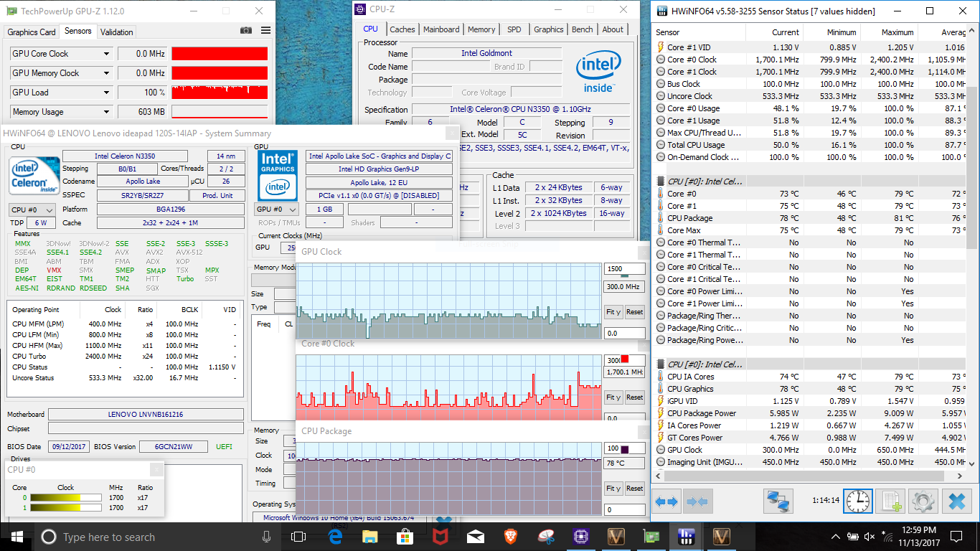The height and width of the screenshot is (551, 980).
Task: Open HWiNFO sensor settings gear
Action: point(923,500)
